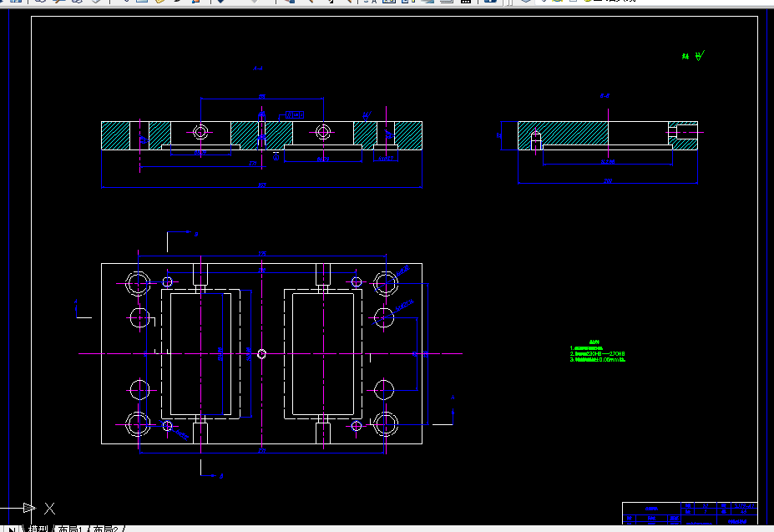
Task: Select the B cutting-plane label below plan view
Action: [221, 476]
